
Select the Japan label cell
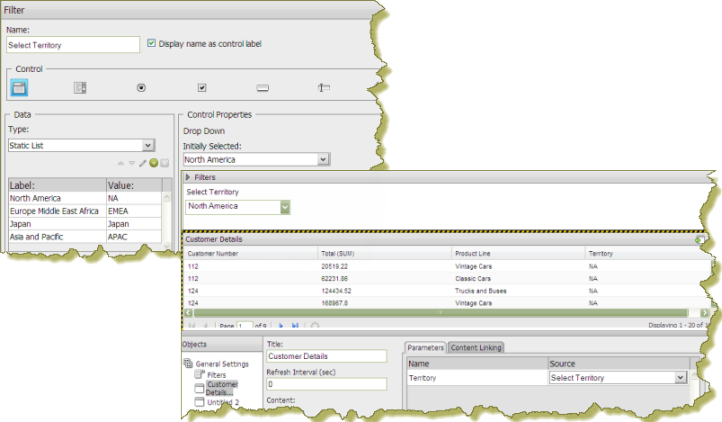point(57,224)
